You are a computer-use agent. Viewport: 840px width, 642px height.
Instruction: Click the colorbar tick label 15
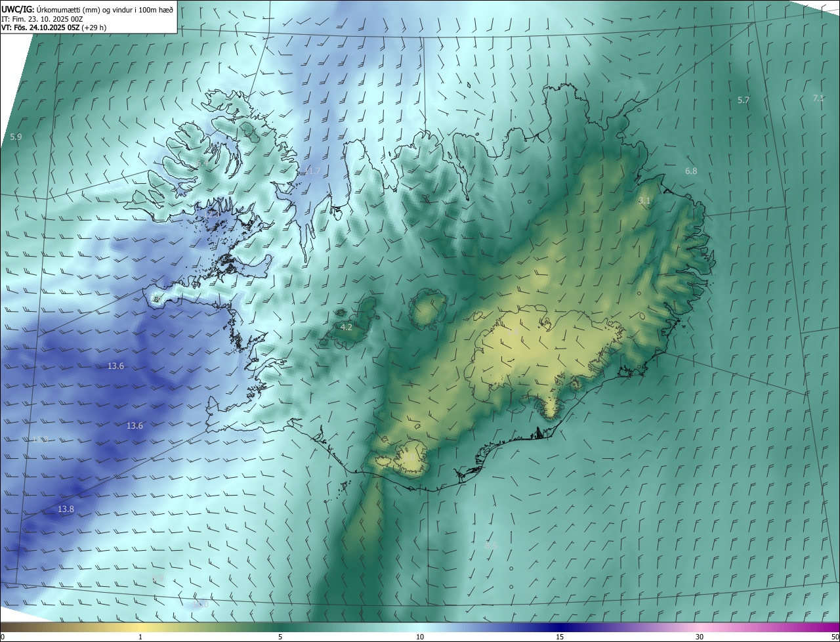pos(560,637)
